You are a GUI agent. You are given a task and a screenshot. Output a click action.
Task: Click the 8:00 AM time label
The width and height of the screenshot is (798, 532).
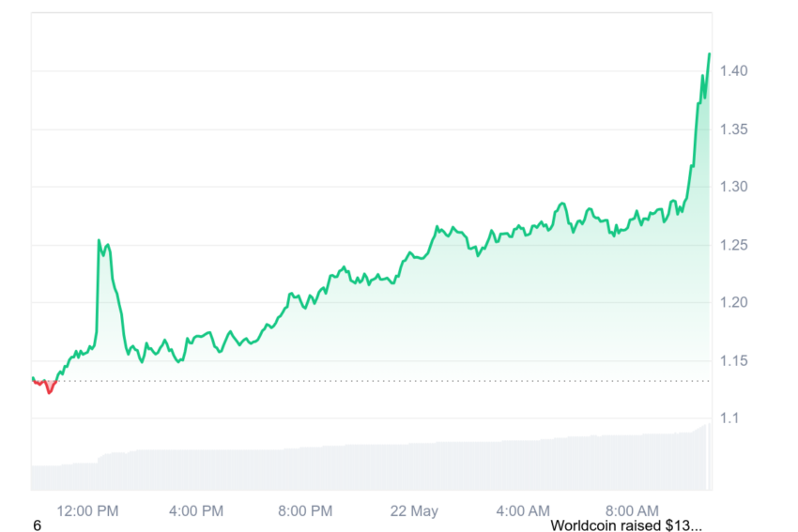click(632, 510)
